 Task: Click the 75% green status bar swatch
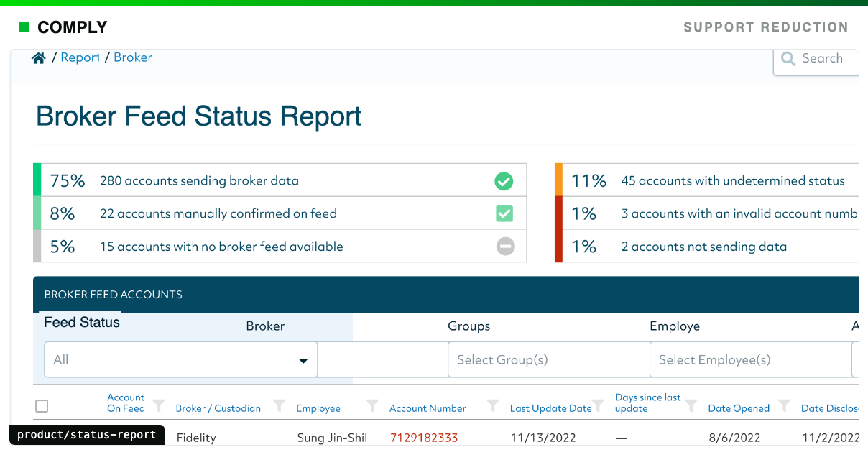click(37, 180)
